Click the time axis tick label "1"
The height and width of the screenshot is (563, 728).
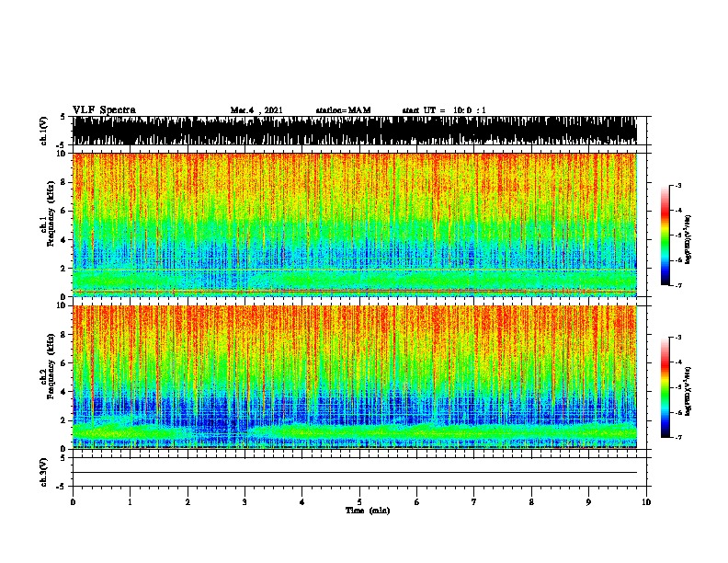[130, 502]
